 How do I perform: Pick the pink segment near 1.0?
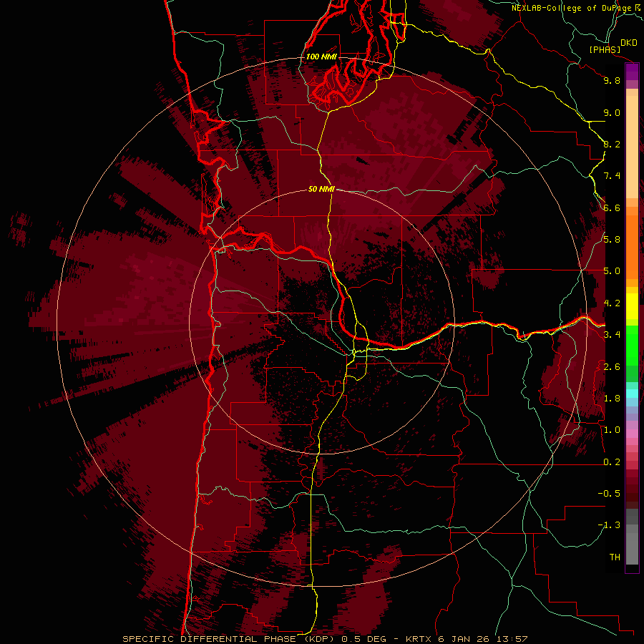pos(632,434)
